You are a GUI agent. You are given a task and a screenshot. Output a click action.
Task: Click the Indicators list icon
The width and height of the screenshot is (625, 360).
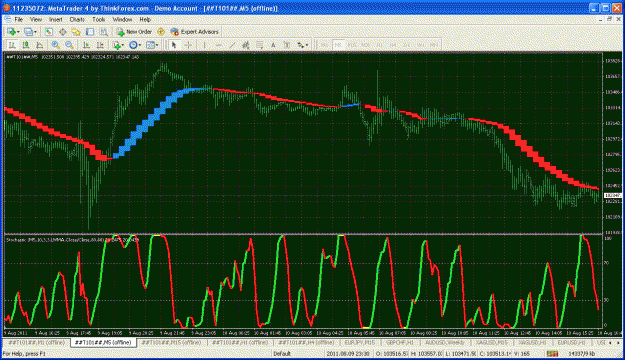pos(116,45)
